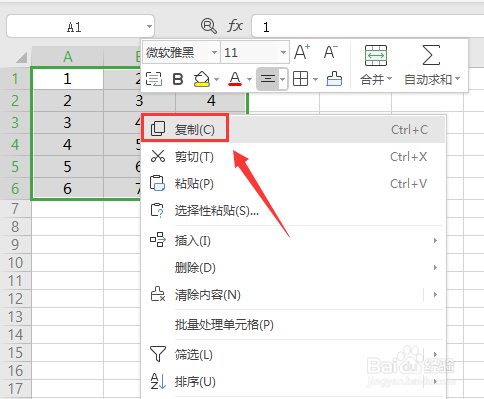Select row 4 header
Image resolution: width=484 pixels, height=399 pixels.
15,145
